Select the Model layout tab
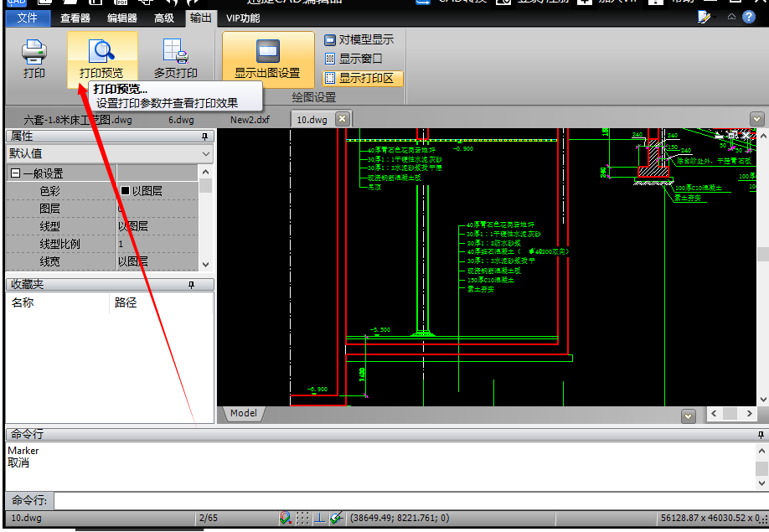 click(x=244, y=413)
